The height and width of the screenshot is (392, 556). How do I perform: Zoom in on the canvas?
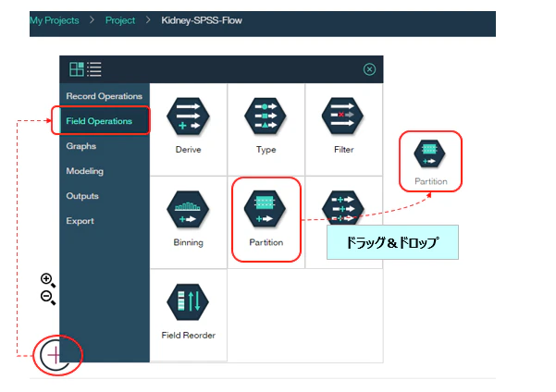(x=48, y=280)
